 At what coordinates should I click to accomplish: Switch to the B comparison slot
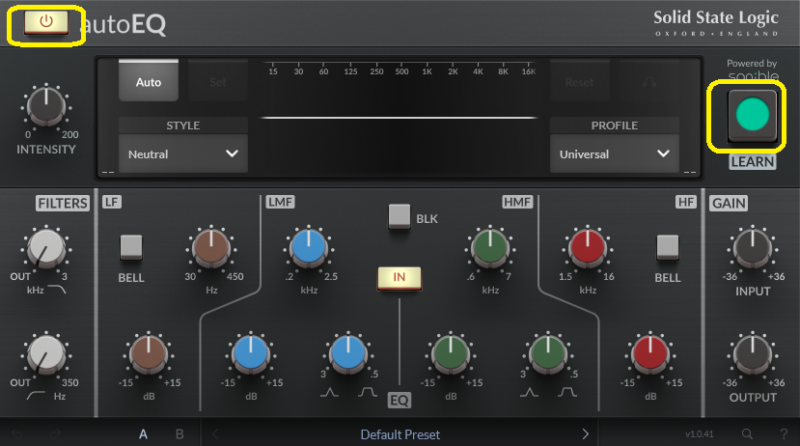tap(180, 434)
